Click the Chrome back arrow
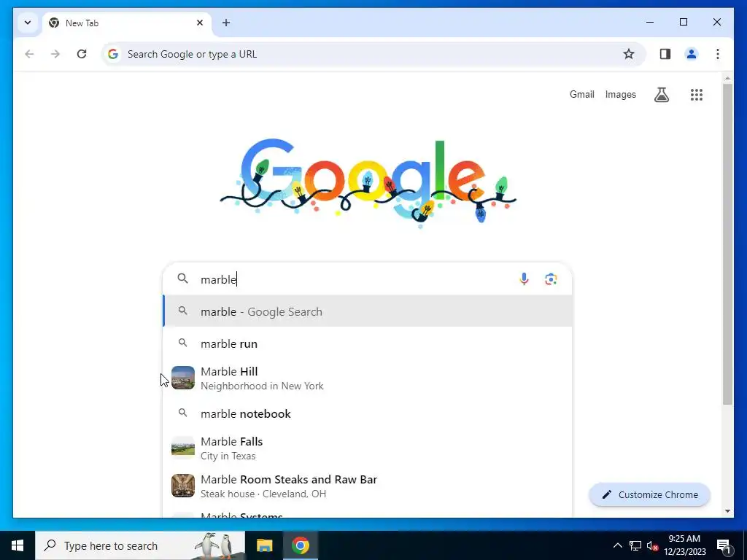The width and height of the screenshot is (747, 560). click(x=29, y=54)
